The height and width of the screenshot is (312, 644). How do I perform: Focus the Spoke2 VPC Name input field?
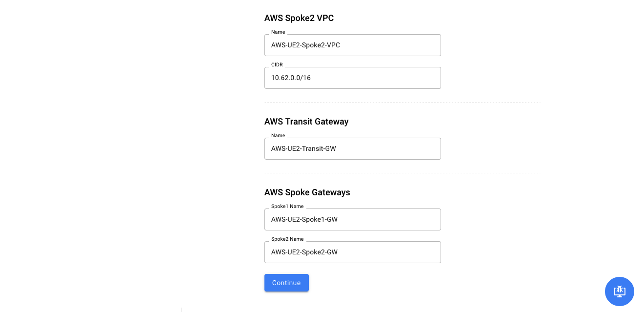coord(353,45)
